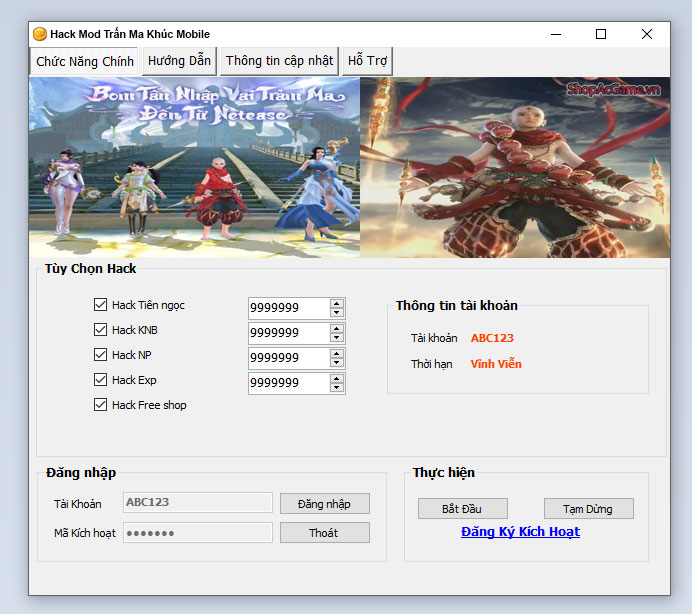Open the Đăng Ký Kích Hoạt link
This screenshot has width=693, height=616.
click(x=520, y=532)
